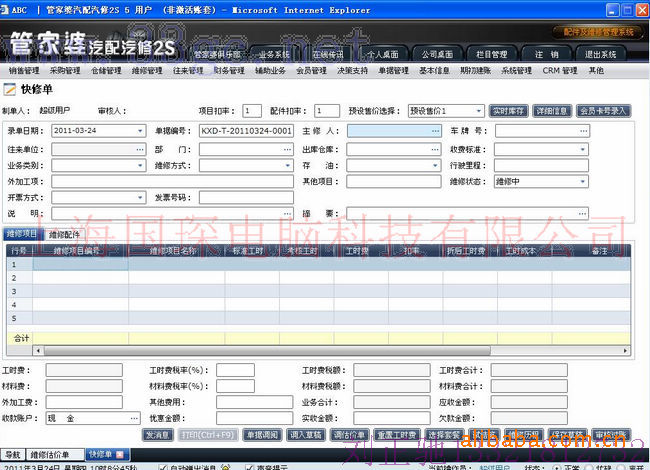The height and width of the screenshot is (470, 650).
Task: Close the 快修单 bottom tab
Action: coord(120,454)
